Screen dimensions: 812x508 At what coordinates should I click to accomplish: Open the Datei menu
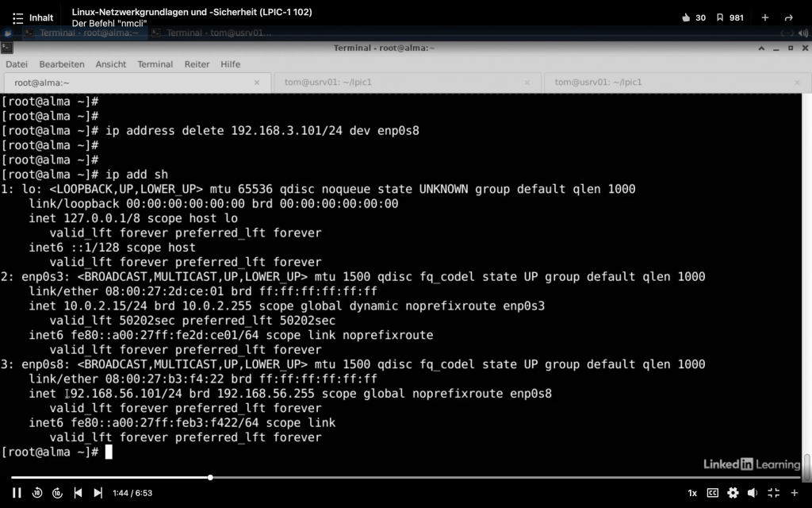17,64
